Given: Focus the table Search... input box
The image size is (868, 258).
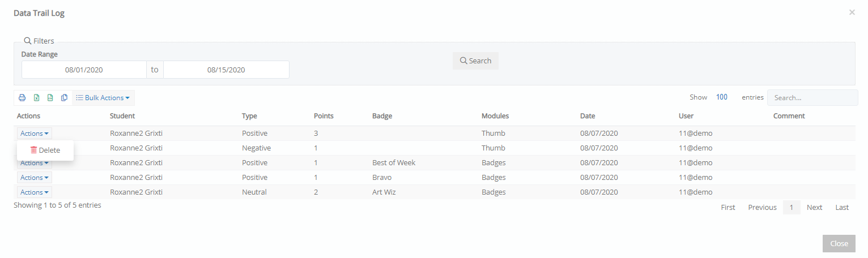Looking at the screenshot, I should pos(812,97).
